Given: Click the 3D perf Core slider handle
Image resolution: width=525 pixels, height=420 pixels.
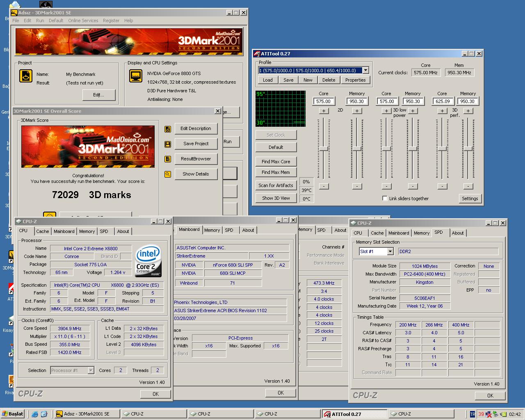Looking at the screenshot, I should 442,148.
